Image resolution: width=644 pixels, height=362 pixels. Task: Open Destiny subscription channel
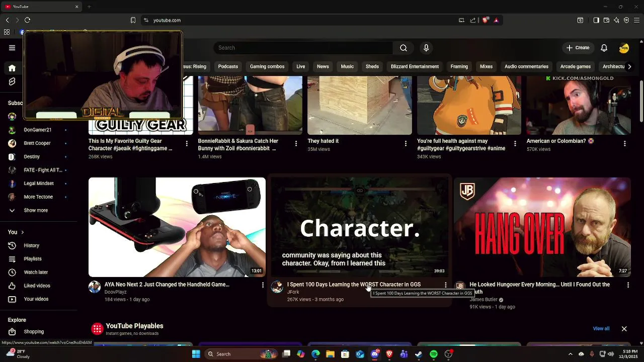32,156
